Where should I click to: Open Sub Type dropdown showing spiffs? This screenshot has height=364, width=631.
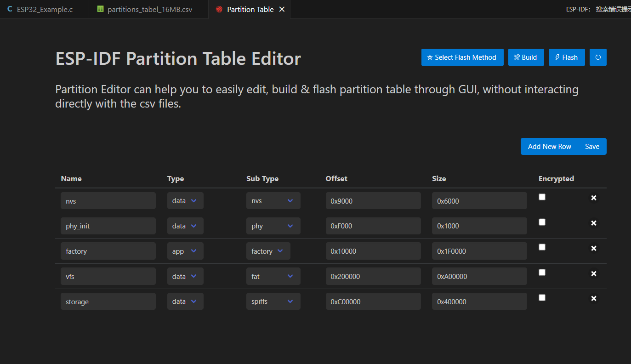pyautogui.click(x=273, y=301)
